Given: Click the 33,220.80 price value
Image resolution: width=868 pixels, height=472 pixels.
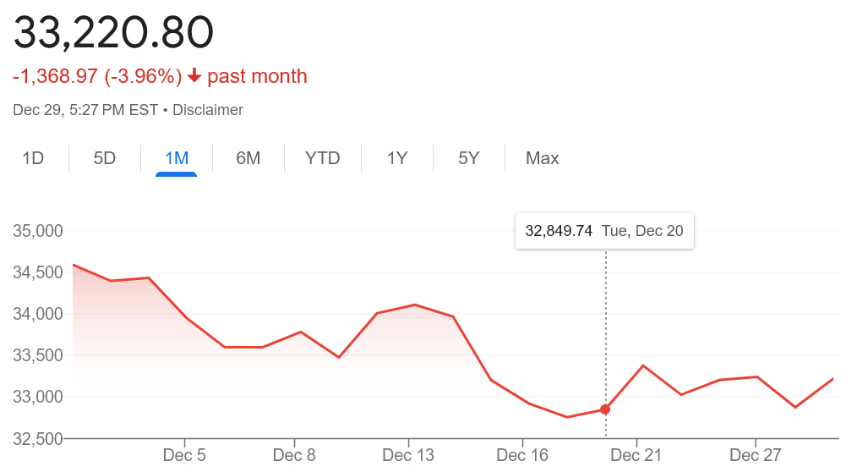Looking at the screenshot, I should click(113, 33).
